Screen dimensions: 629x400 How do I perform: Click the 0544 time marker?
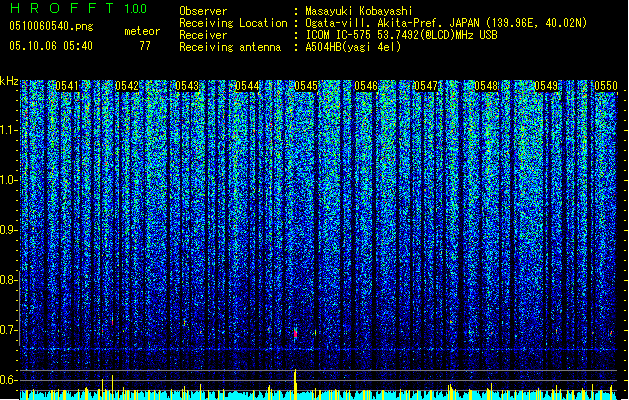[247, 86]
